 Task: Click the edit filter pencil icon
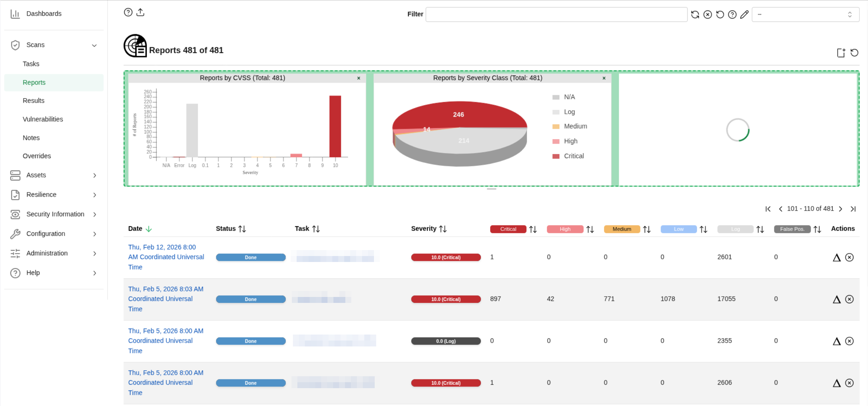[x=744, y=15]
